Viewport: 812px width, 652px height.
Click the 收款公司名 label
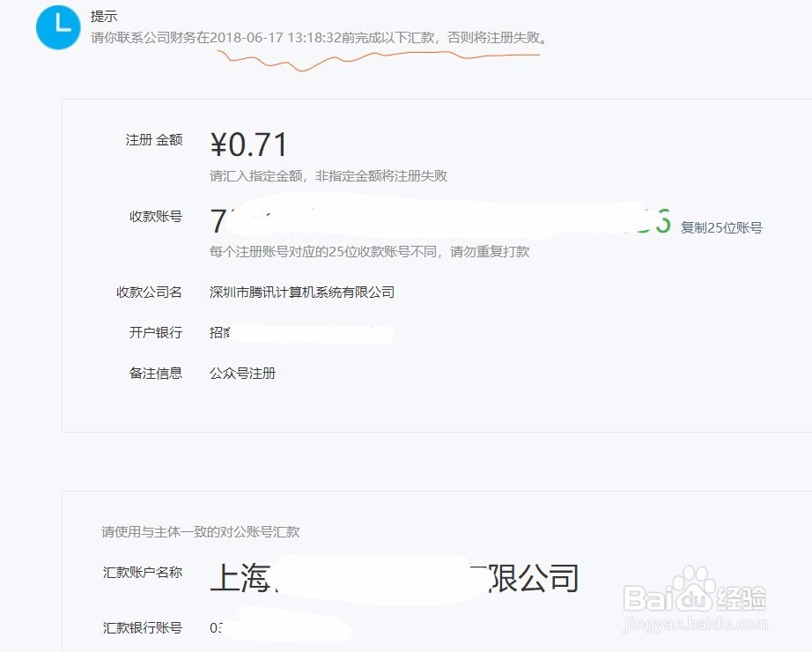(x=149, y=293)
